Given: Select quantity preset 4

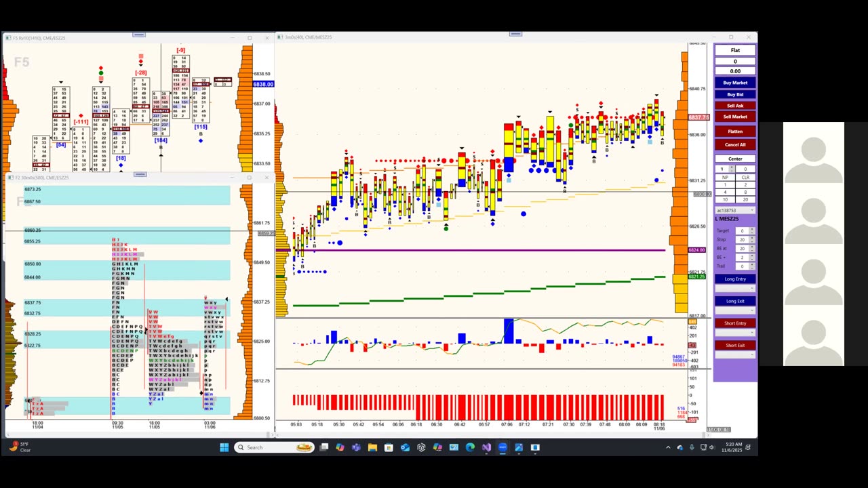Looking at the screenshot, I should coord(725,192).
